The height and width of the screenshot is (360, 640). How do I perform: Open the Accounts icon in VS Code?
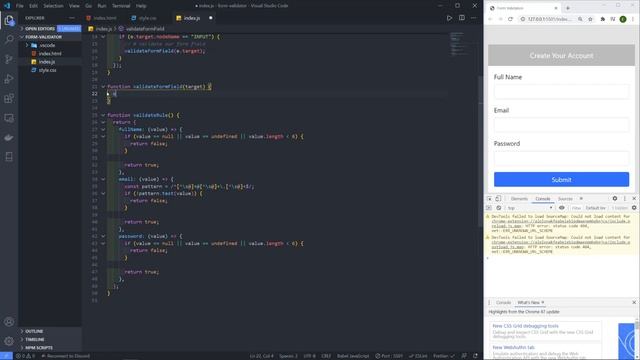[x=9, y=322]
